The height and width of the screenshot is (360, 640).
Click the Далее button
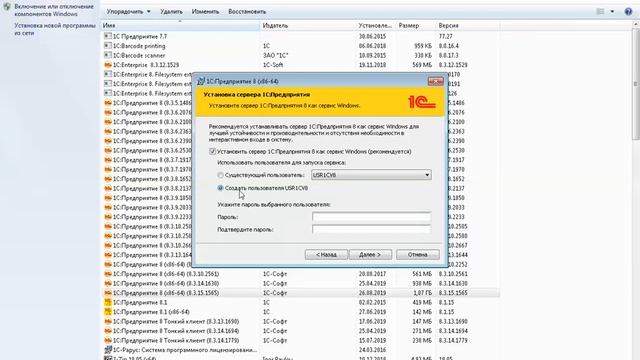point(370,255)
